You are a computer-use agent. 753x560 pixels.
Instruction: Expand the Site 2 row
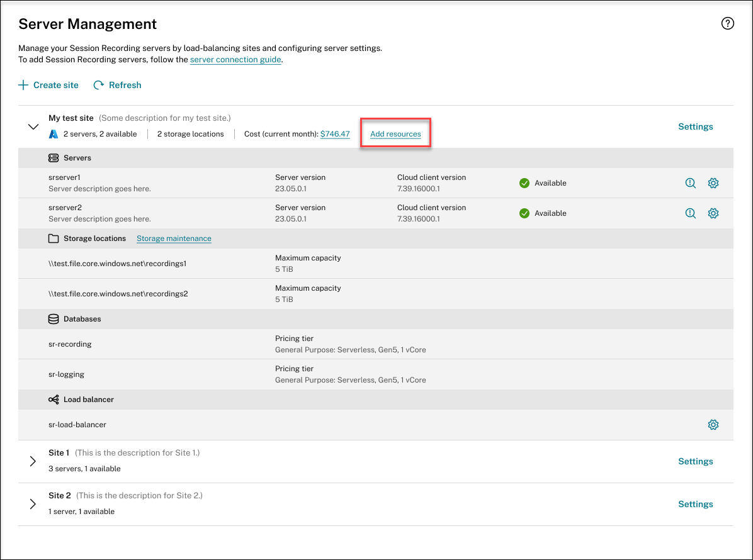coord(33,504)
